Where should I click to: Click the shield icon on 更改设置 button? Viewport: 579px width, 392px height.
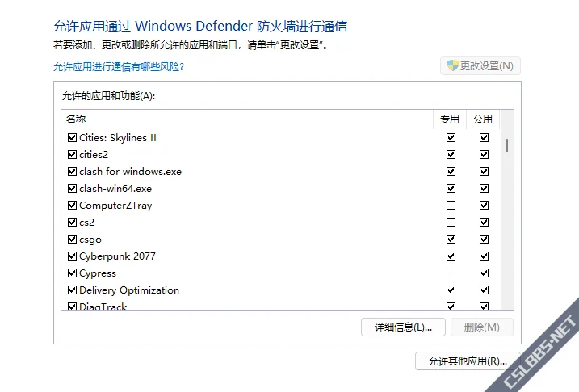(452, 65)
